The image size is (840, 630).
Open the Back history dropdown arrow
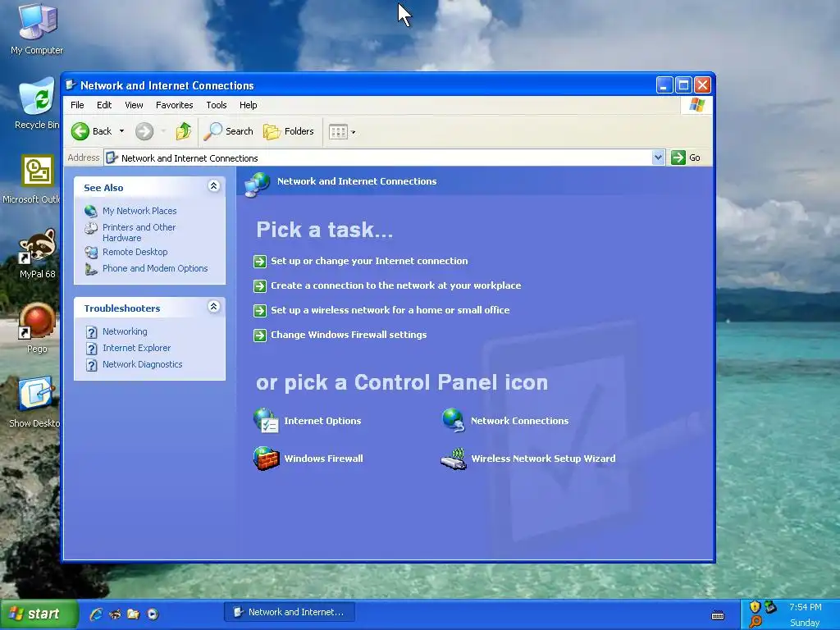point(121,131)
